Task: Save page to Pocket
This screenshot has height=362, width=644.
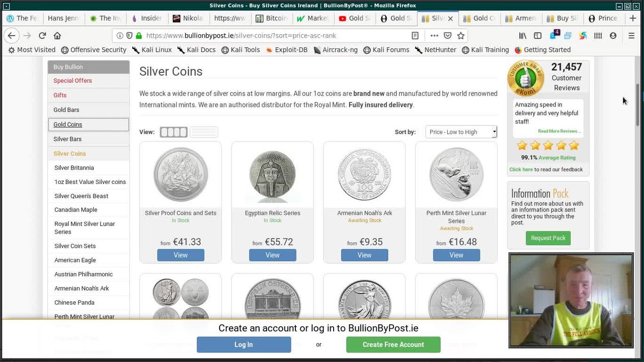Action: (448, 36)
